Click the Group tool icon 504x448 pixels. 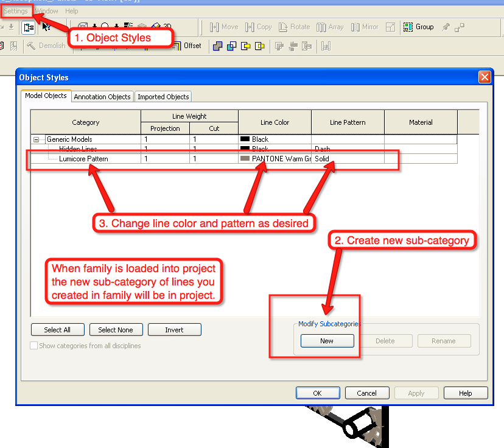coord(408,27)
